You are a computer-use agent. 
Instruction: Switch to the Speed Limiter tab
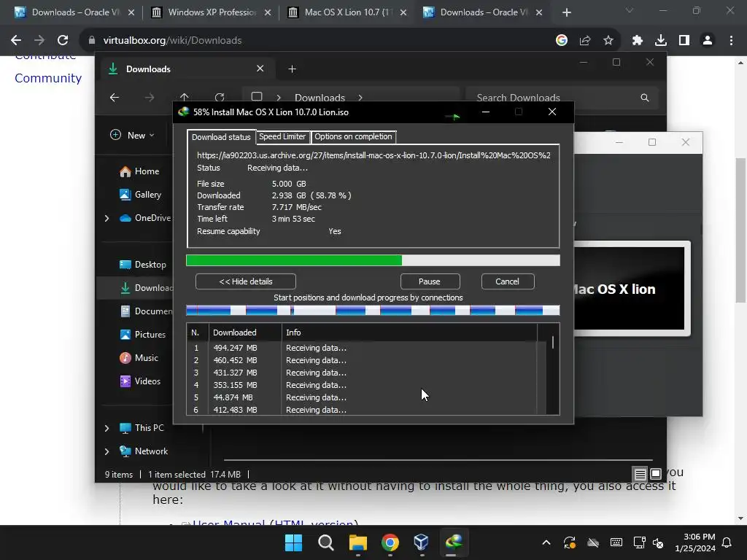(282, 136)
